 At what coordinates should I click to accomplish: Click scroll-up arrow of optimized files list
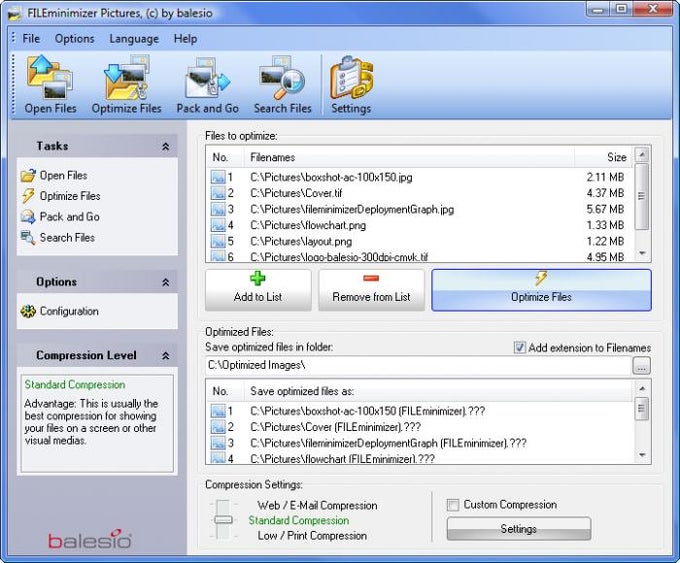pos(642,388)
